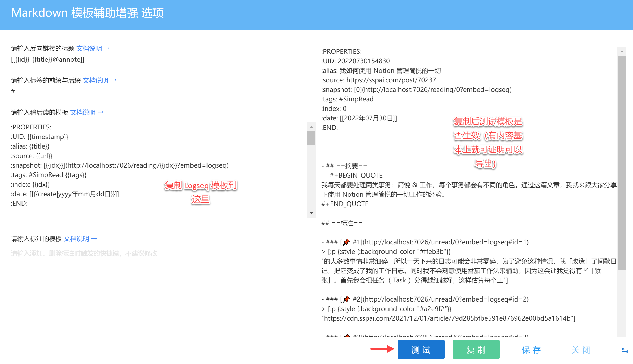Image resolution: width=633 pixels, height=364 pixels.
Task: Click the green 复制 (copy) button
Action: coord(476,349)
